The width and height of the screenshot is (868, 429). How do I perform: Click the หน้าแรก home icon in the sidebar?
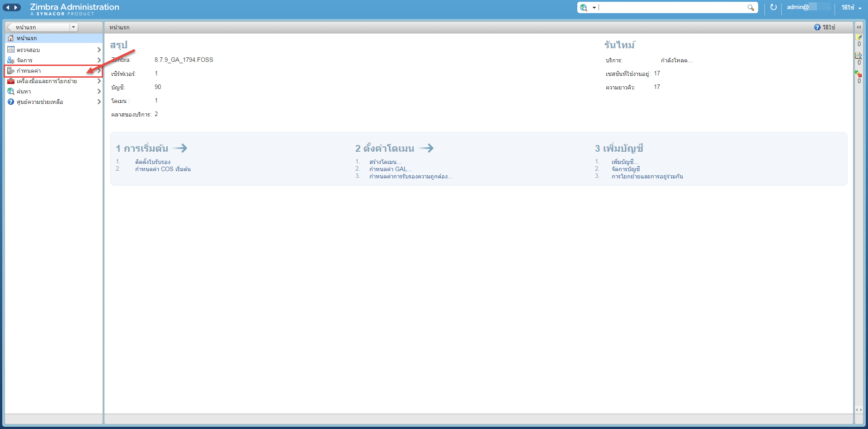[x=11, y=38]
